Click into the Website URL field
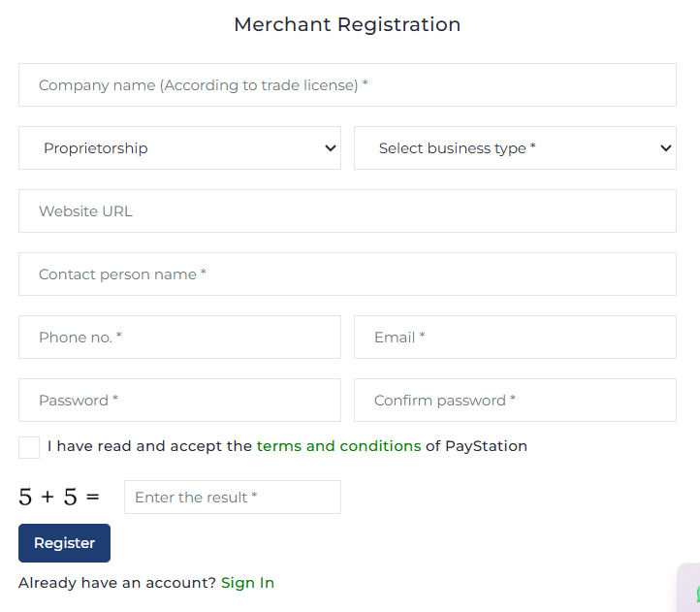The image size is (700, 612). (347, 211)
